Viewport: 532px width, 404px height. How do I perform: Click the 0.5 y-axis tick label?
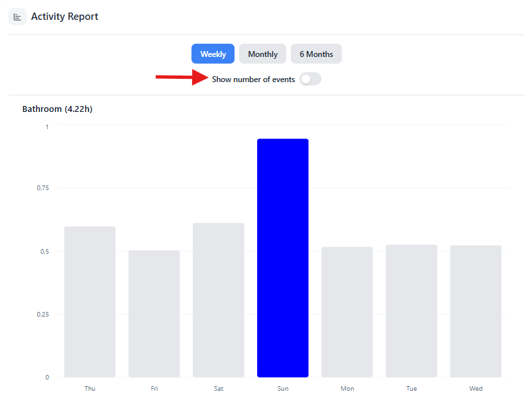44,251
